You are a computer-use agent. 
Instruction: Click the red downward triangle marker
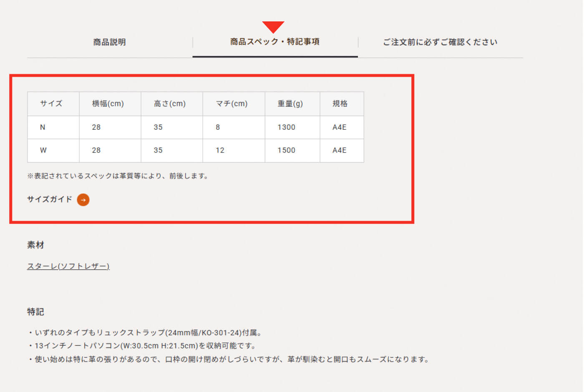pos(273,27)
